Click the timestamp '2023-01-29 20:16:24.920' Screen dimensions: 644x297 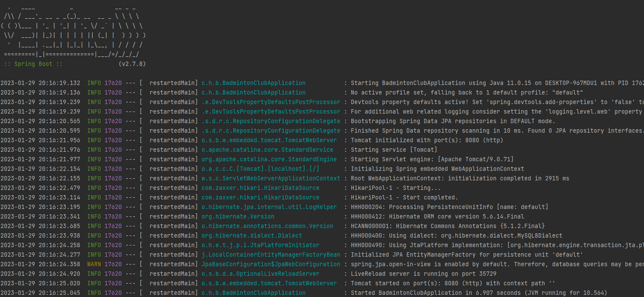click(40, 274)
